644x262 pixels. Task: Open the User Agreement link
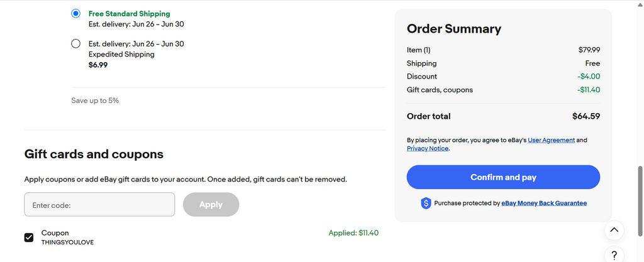551,140
